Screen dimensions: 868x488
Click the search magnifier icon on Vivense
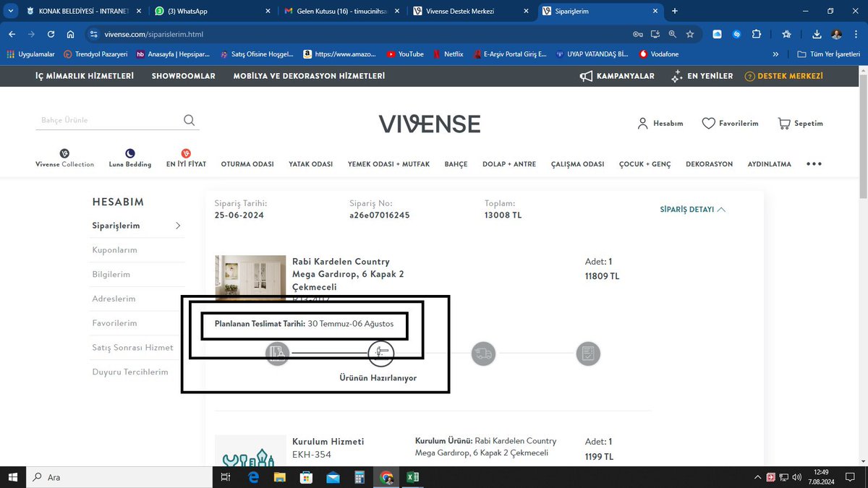[x=189, y=120]
